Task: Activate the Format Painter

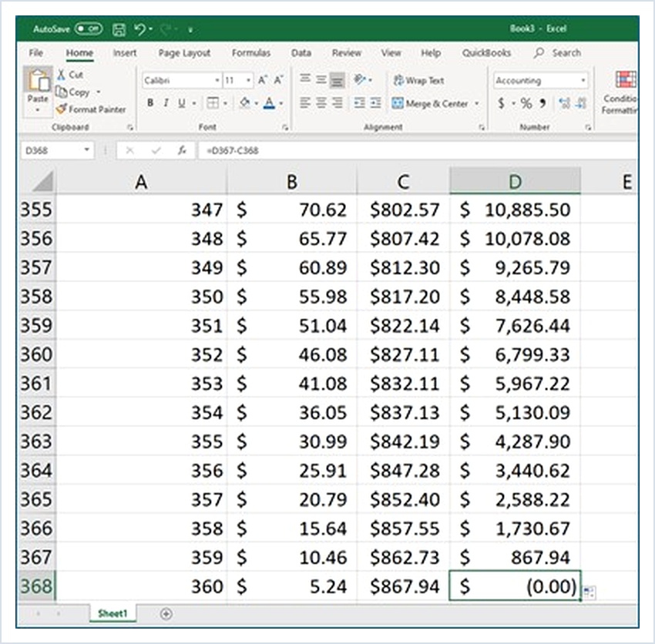Action: point(91,109)
